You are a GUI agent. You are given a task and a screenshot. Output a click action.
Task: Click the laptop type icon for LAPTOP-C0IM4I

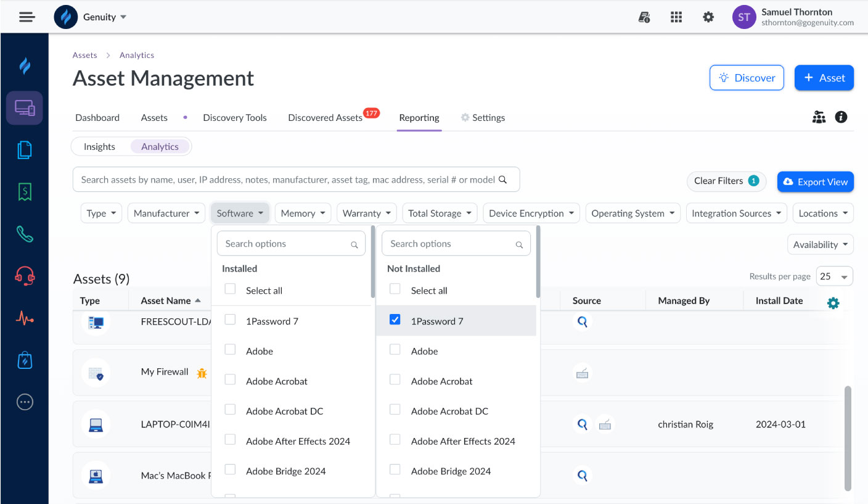coord(96,424)
